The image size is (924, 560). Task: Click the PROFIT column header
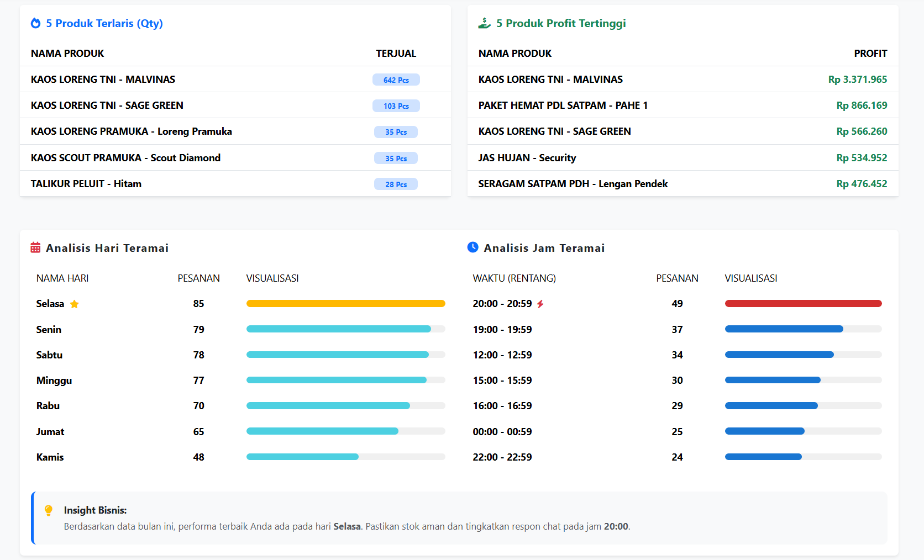point(870,54)
